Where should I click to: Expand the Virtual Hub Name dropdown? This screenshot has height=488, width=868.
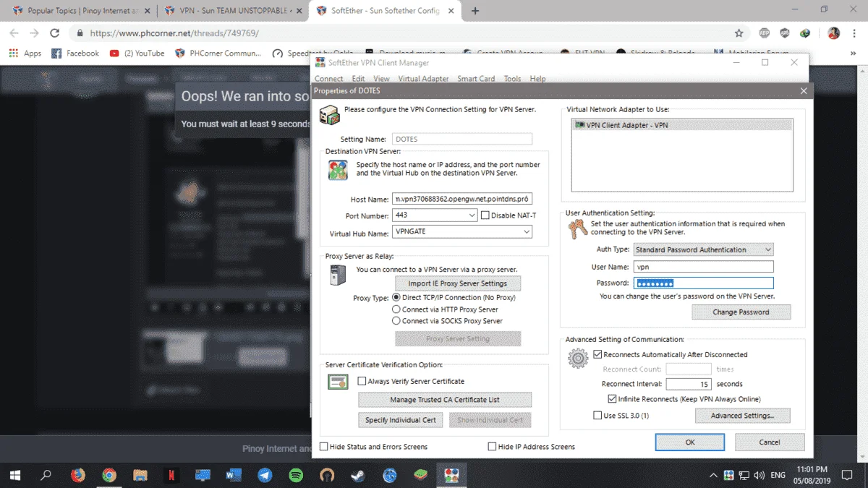527,232
